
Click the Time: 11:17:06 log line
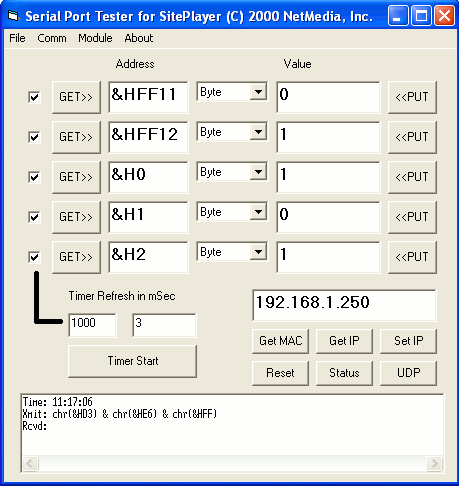pos(57,402)
